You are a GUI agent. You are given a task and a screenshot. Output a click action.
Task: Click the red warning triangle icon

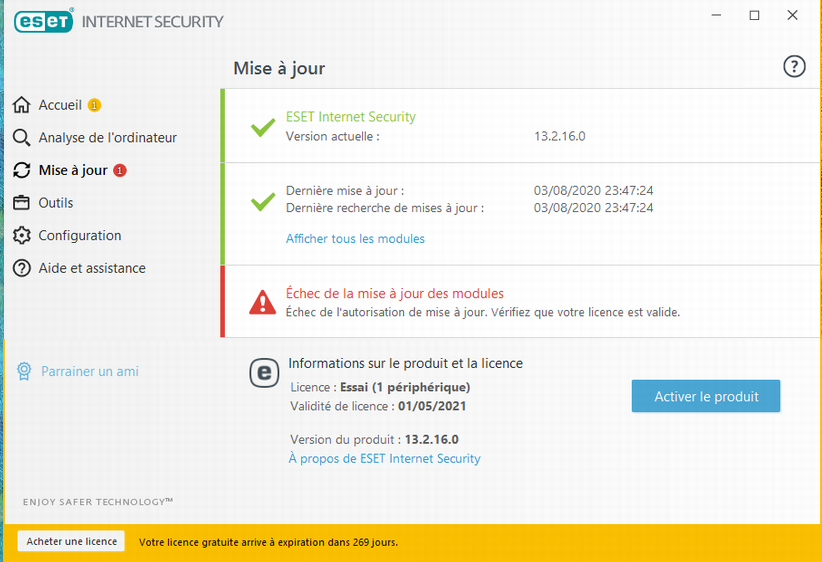click(x=263, y=302)
